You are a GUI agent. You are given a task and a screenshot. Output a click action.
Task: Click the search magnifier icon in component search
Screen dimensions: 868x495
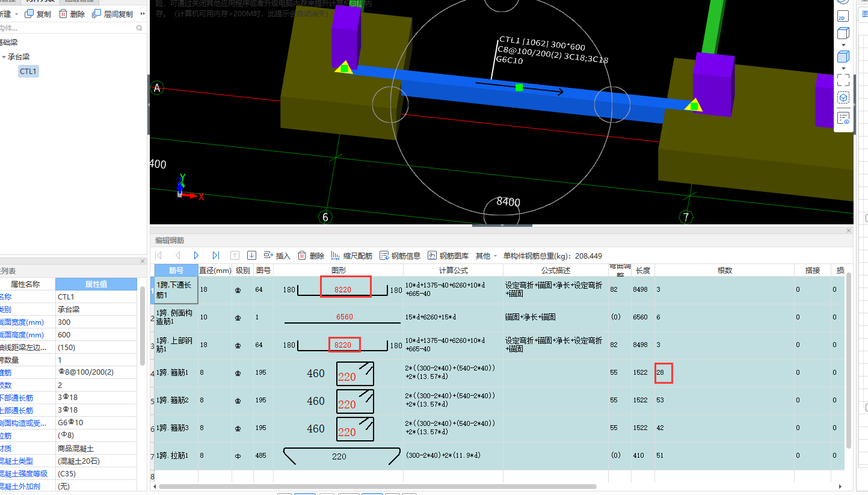140,28
